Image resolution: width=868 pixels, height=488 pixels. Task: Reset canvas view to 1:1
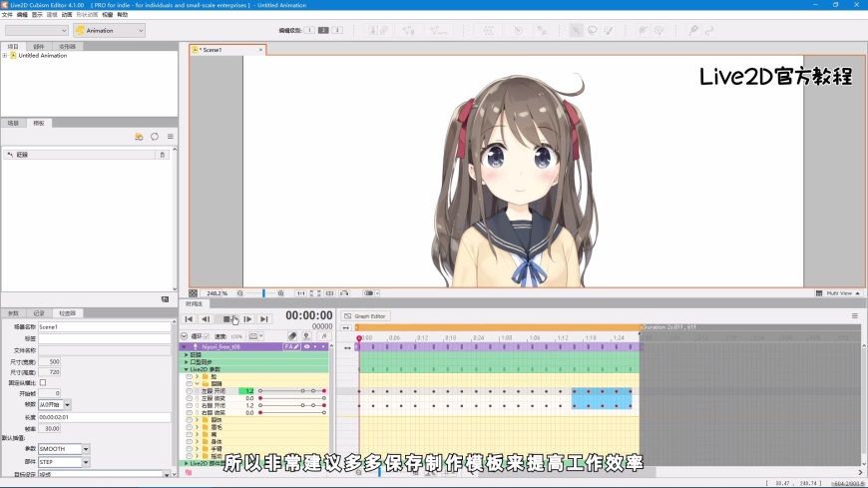tap(300, 293)
